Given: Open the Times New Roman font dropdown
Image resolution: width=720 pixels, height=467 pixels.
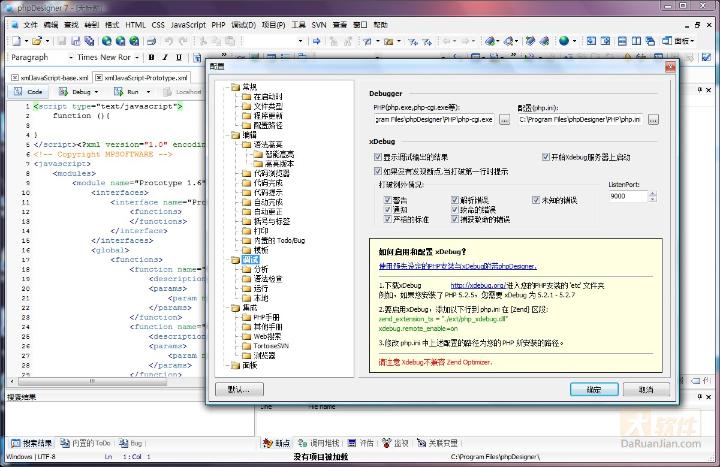Looking at the screenshot, I should tap(136, 57).
